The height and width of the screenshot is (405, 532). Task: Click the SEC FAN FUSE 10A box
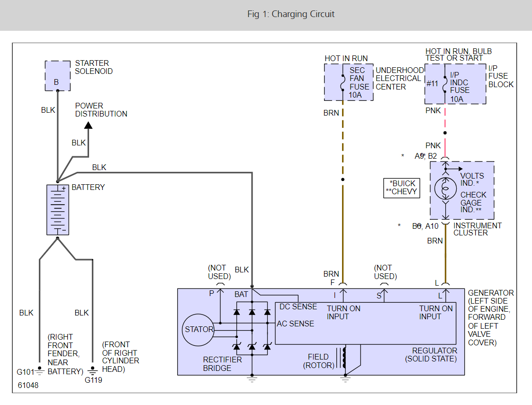pos(349,82)
